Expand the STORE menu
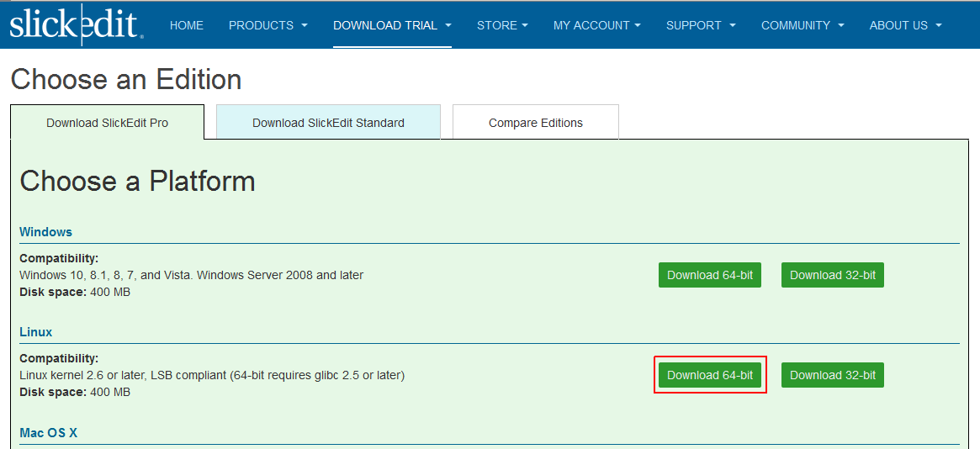The height and width of the screenshot is (449, 980). pos(502,25)
